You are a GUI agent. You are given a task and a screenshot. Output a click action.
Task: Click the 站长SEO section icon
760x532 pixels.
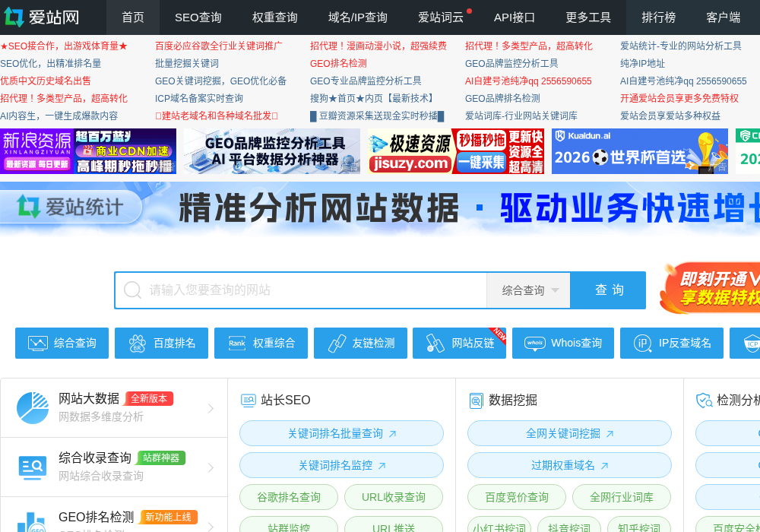point(249,401)
